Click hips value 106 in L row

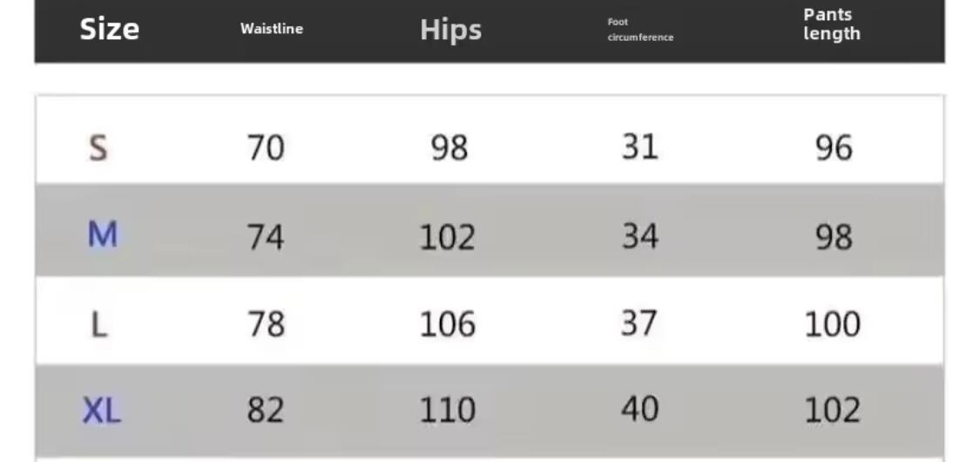tap(448, 324)
